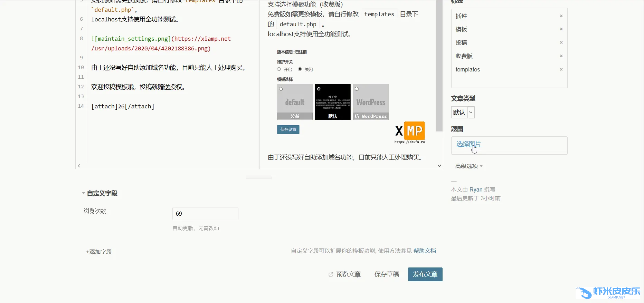Expand the 高级选项 section
This screenshot has width=644, height=303.
point(469,166)
